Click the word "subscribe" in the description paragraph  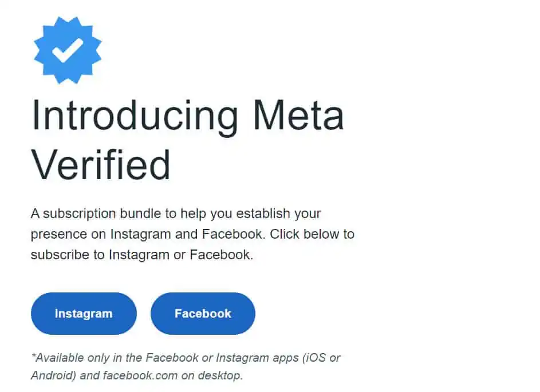58,255
